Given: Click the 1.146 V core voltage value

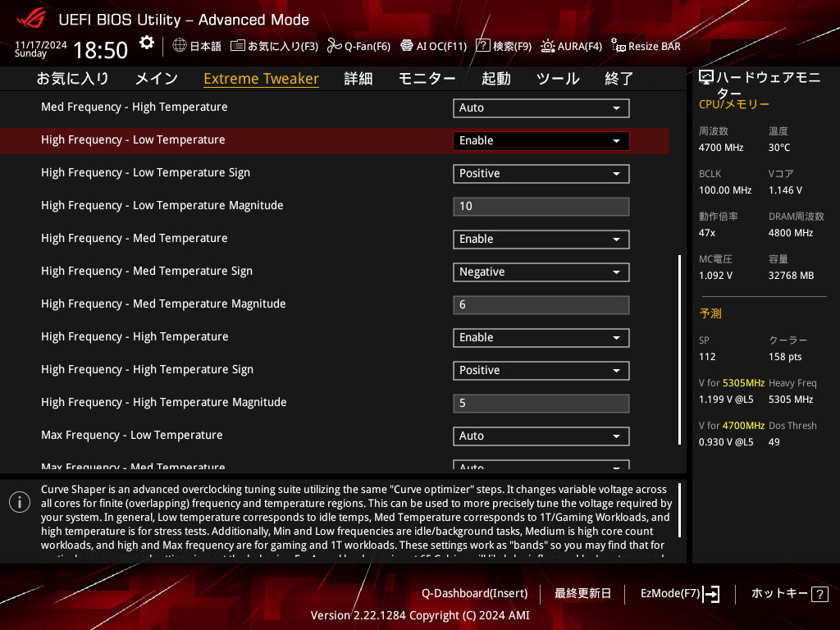Looking at the screenshot, I should tap(785, 190).
